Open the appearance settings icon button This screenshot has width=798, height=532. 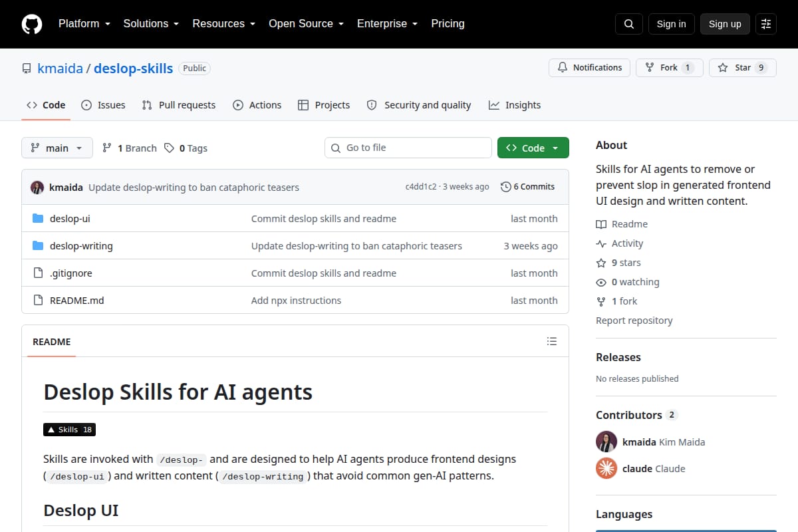(766, 24)
